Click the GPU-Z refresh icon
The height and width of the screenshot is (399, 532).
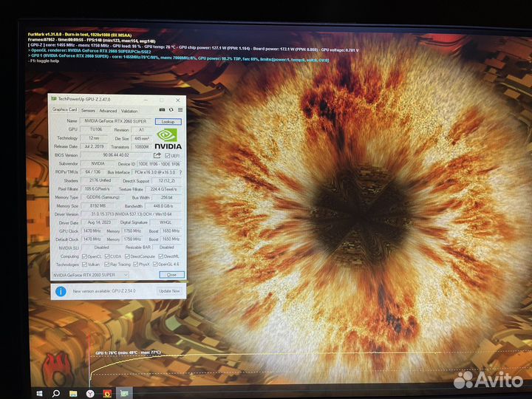(171, 110)
